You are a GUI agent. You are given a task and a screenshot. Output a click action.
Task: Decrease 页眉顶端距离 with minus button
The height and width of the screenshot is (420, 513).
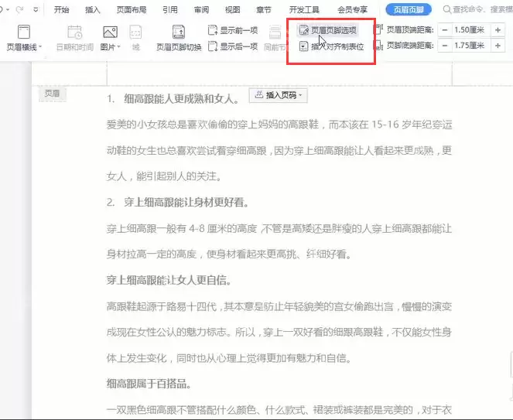click(445, 29)
